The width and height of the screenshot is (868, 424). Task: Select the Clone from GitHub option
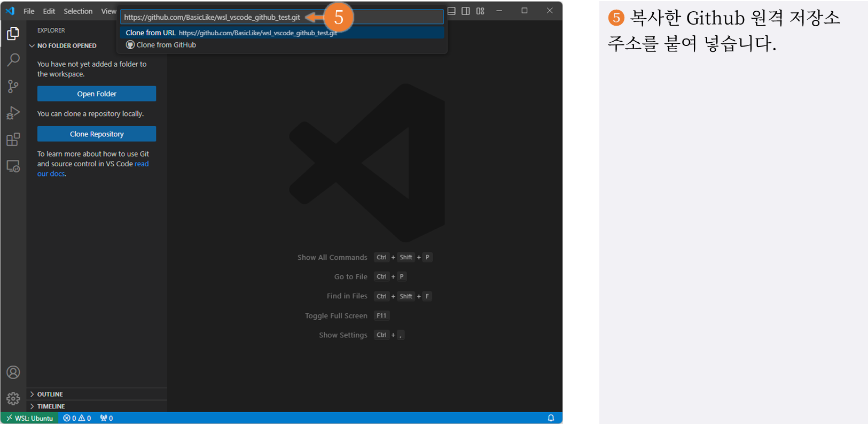pyautogui.click(x=282, y=45)
